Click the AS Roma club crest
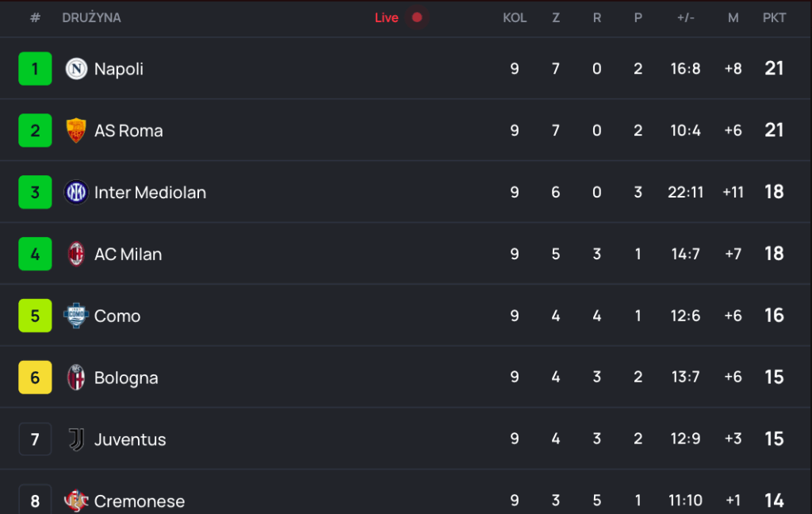The image size is (812, 514). point(76,130)
